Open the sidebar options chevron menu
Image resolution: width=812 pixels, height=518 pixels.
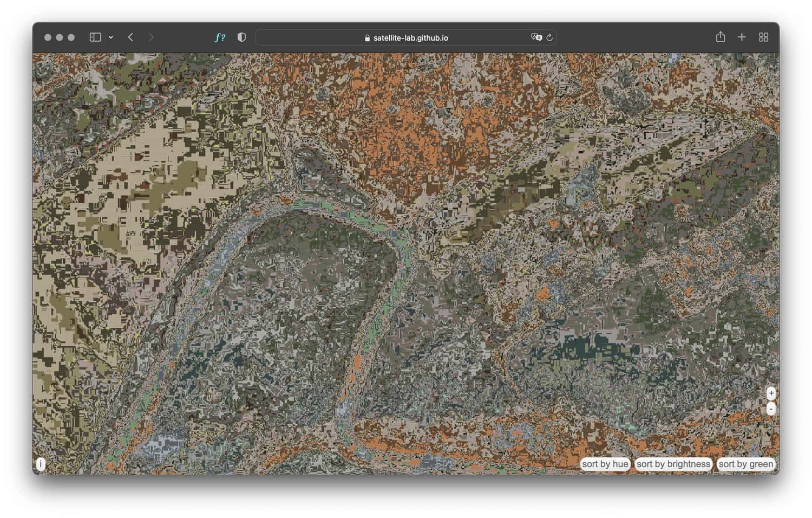pyautogui.click(x=110, y=37)
